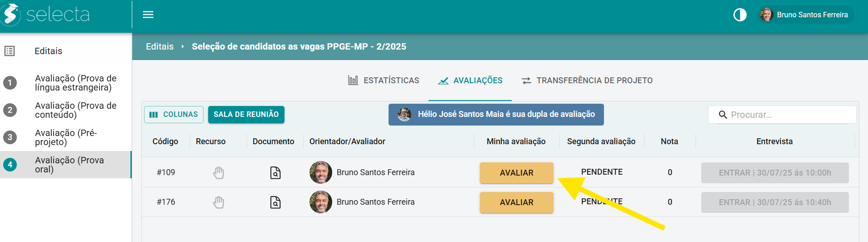The image size is (868, 242).
Task: Click the Selecta logo
Action: click(45, 15)
